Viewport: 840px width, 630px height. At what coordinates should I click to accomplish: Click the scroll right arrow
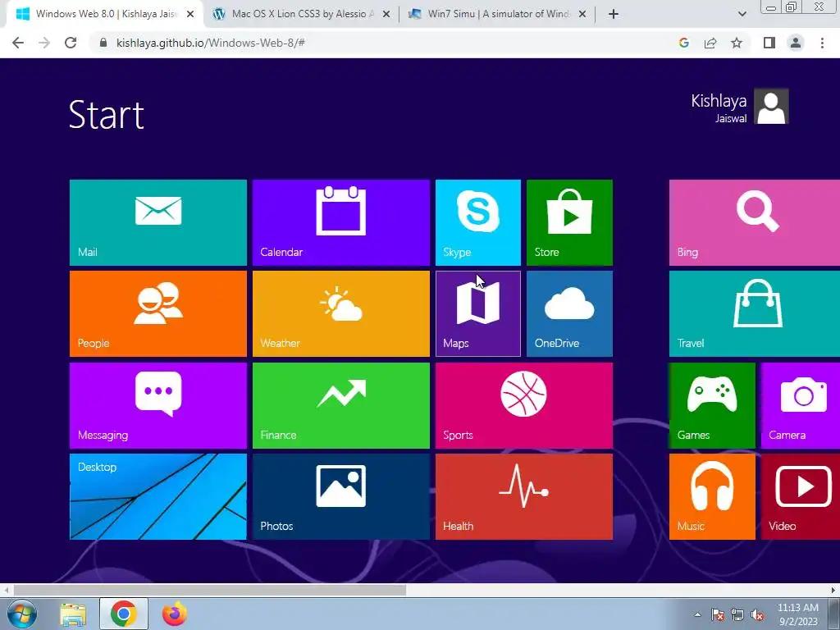click(x=833, y=591)
